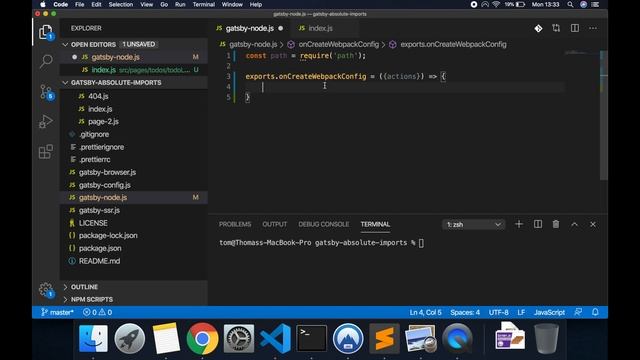
Task: Switch to the index.js editor tab
Action: click(x=320, y=28)
